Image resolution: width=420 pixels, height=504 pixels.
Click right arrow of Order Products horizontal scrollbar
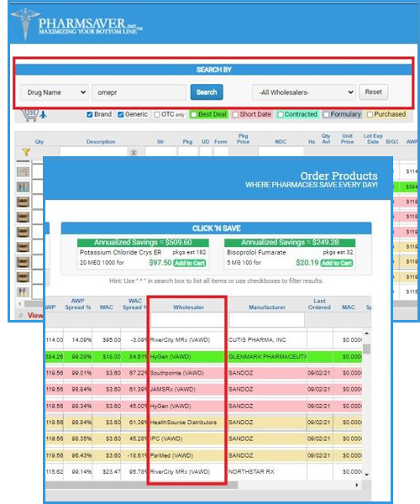click(x=357, y=485)
